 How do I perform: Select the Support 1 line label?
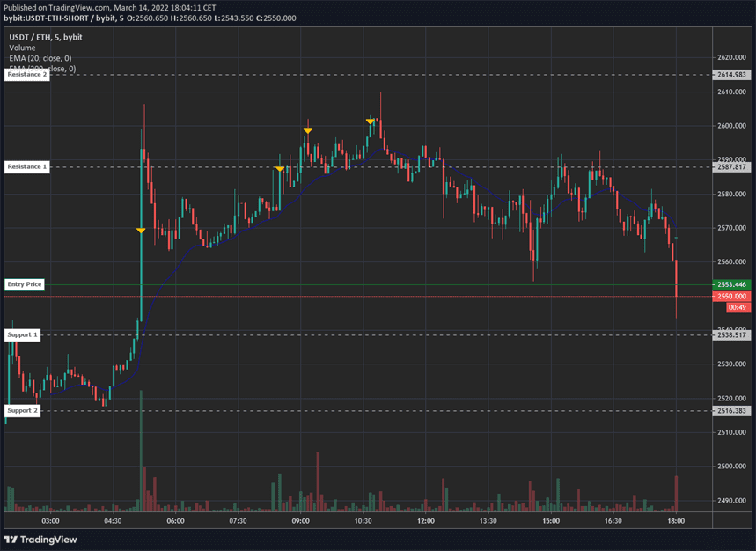[22, 335]
